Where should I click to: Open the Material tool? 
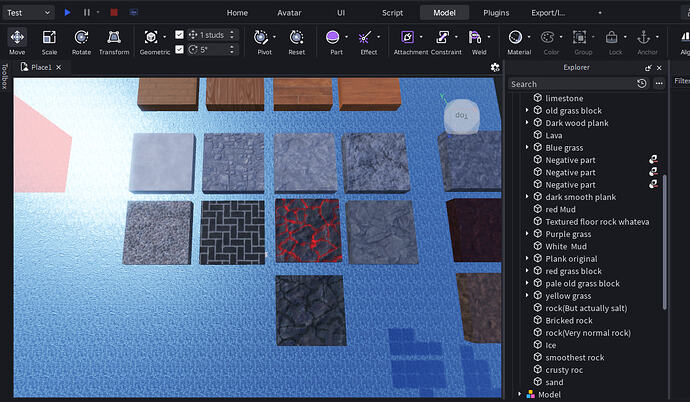tap(515, 37)
